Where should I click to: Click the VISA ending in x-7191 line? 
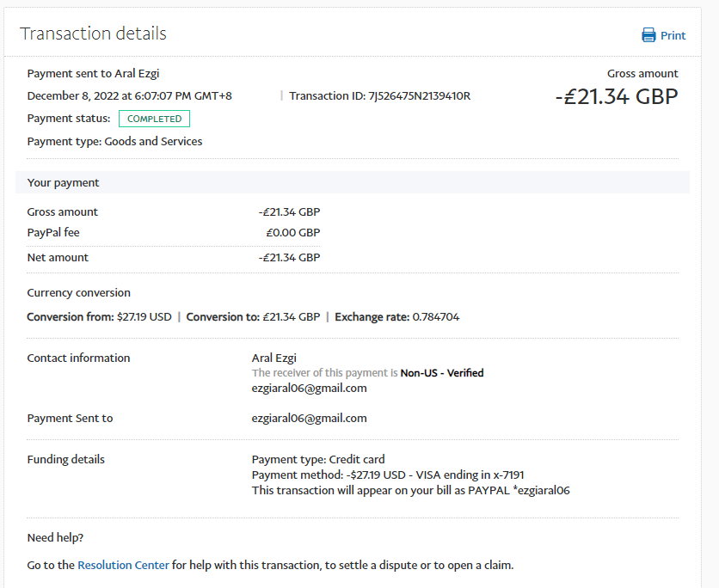(x=387, y=475)
